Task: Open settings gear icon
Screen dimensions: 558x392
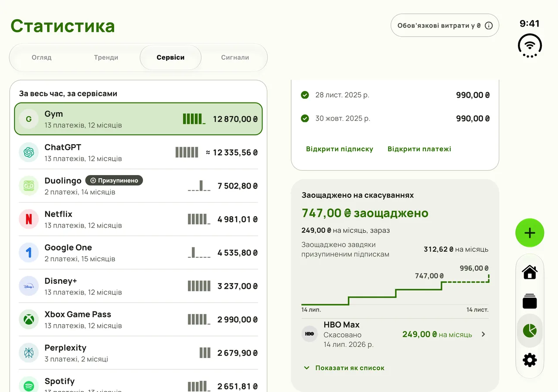Action: pyautogui.click(x=530, y=360)
